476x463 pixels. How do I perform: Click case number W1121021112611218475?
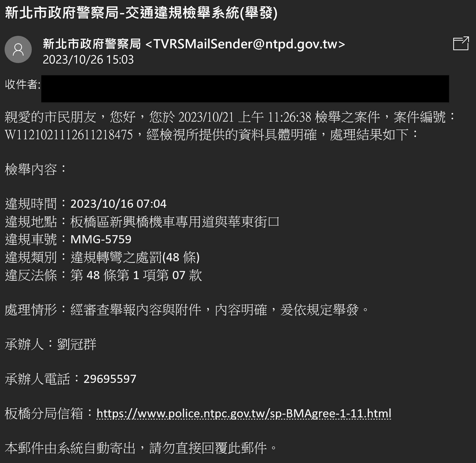tap(69, 135)
